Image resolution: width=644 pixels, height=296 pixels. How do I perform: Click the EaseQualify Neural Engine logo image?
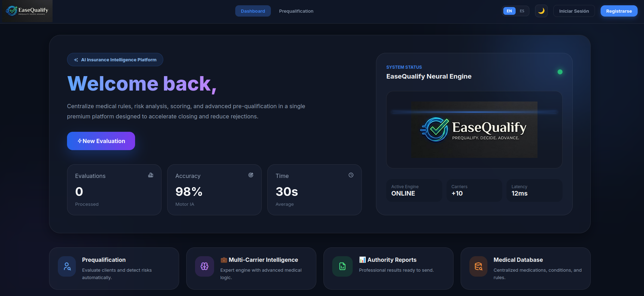[474, 130]
